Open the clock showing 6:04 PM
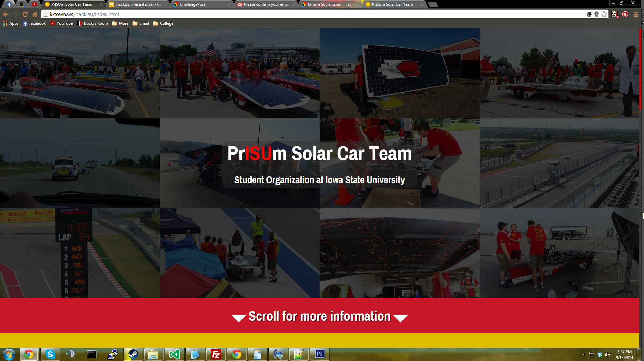This screenshot has height=361, width=644. point(624,355)
